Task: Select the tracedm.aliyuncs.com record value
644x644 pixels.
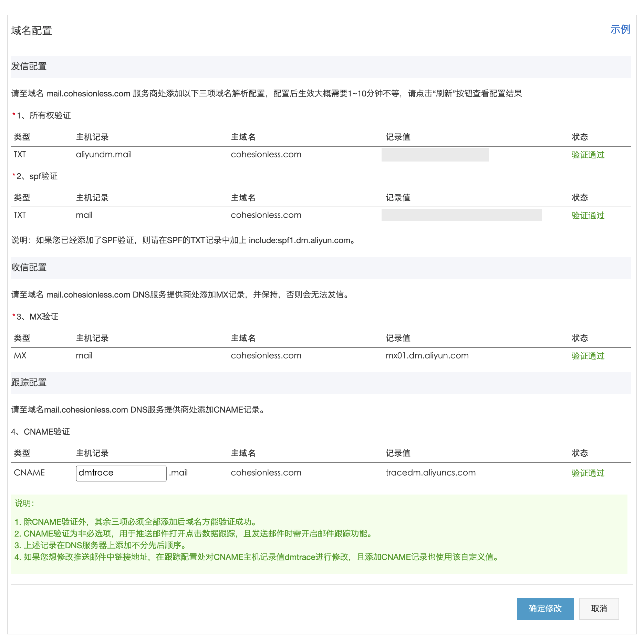Action: point(430,473)
